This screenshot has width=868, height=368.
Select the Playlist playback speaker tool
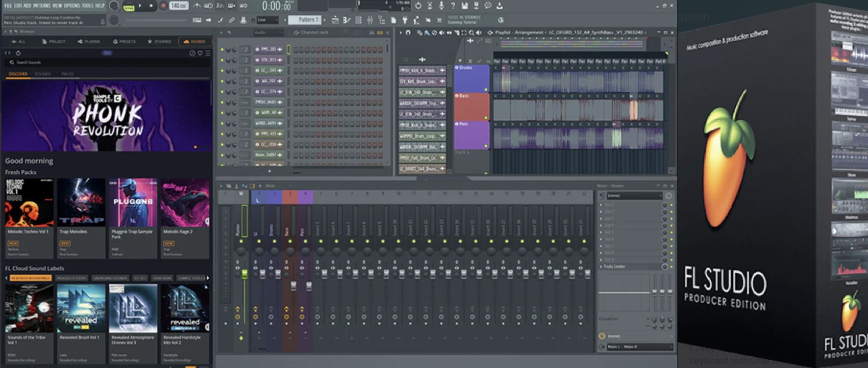point(479,32)
